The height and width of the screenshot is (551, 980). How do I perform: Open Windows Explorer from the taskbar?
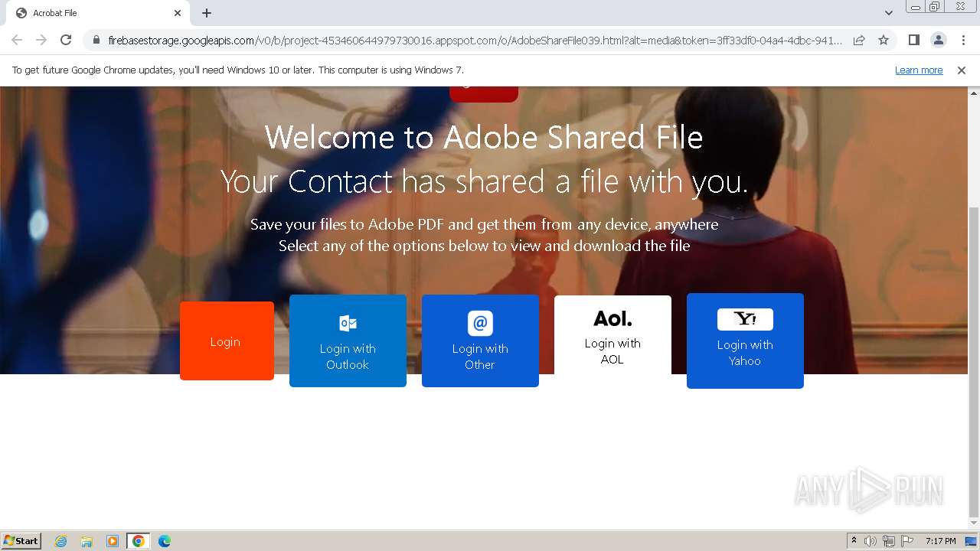[87, 541]
